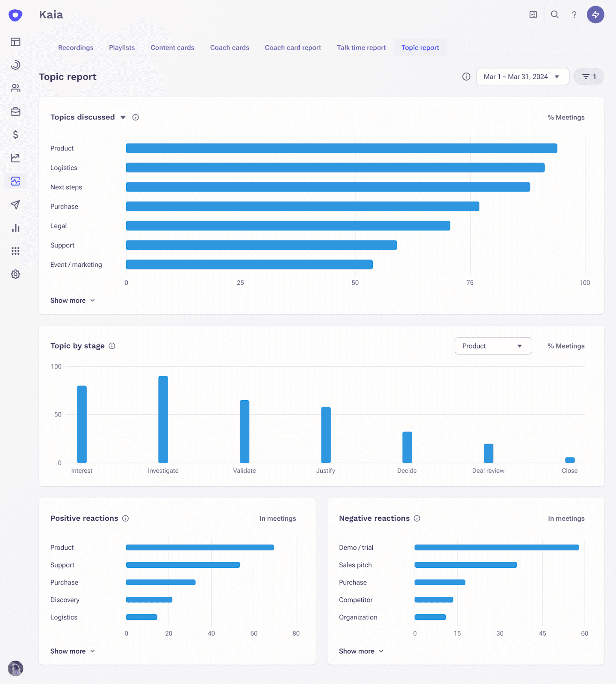The height and width of the screenshot is (684, 616).
Task: Click the info icon beside Topic by stage
Action: pyautogui.click(x=112, y=346)
